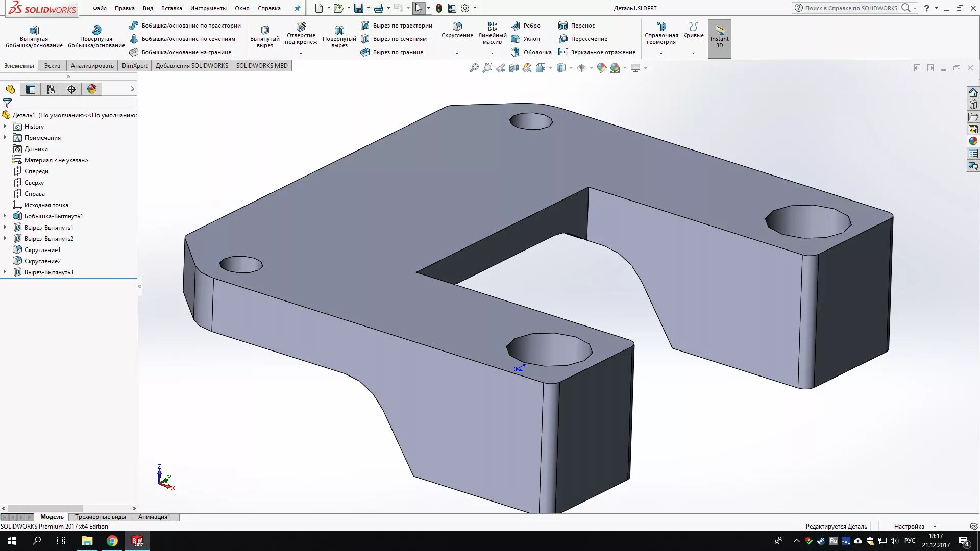The image size is (980, 551).
Task: Select Линейный массив (Linear Pattern) tool
Action: coord(493,33)
